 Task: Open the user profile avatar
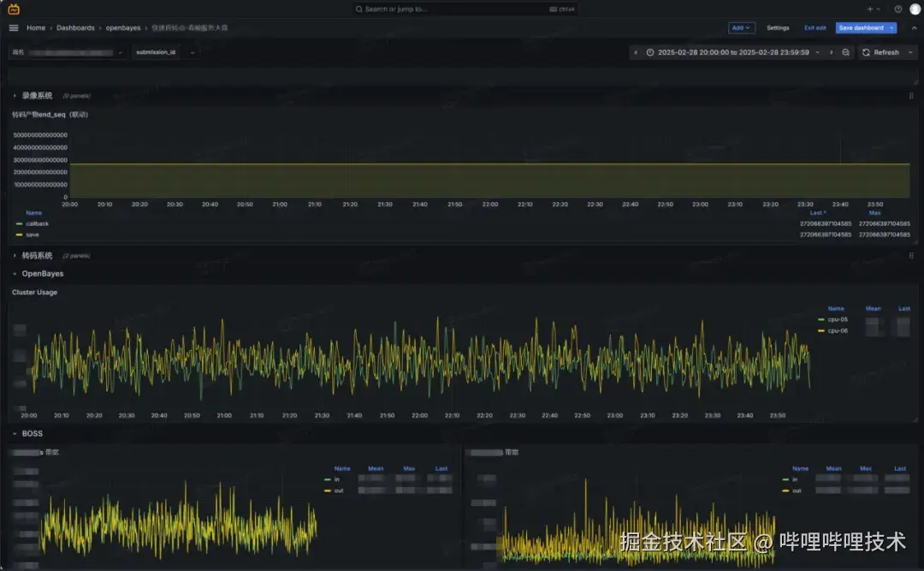[915, 9]
